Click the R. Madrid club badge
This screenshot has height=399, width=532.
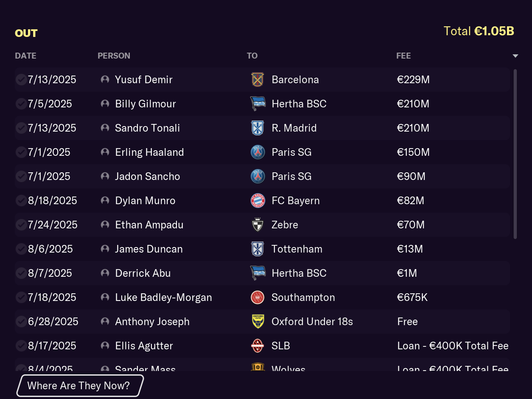(258, 128)
